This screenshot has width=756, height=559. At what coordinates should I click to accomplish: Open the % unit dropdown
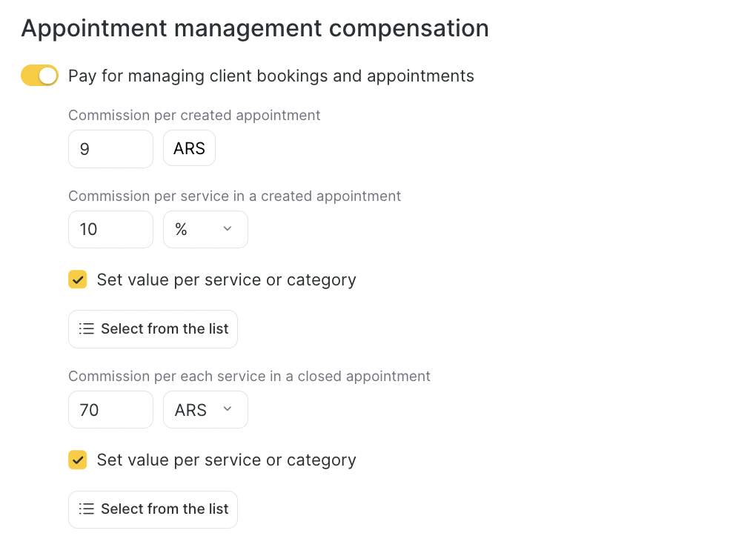(x=205, y=230)
